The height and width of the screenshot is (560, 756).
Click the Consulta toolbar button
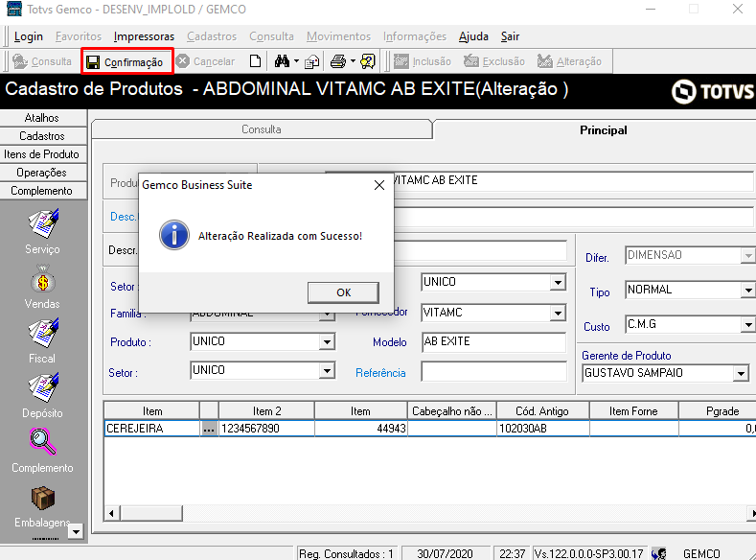(42, 61)
